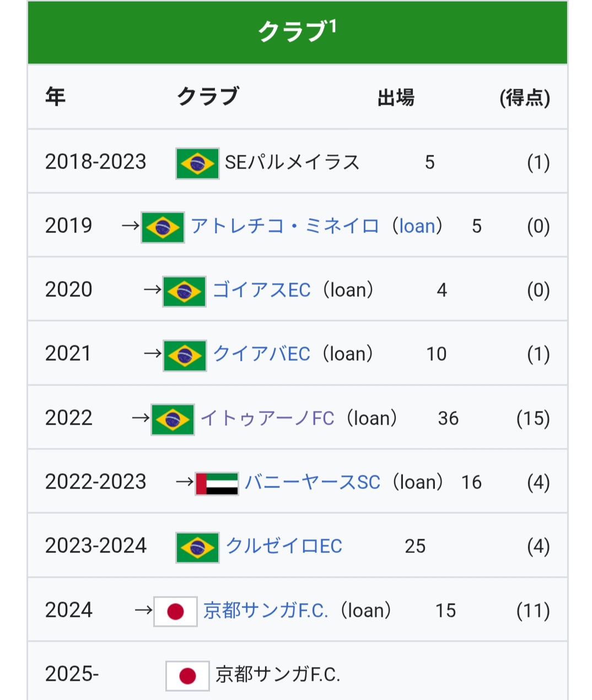
Task: Click the (得点) column header
Action: (x=524, y=98)
